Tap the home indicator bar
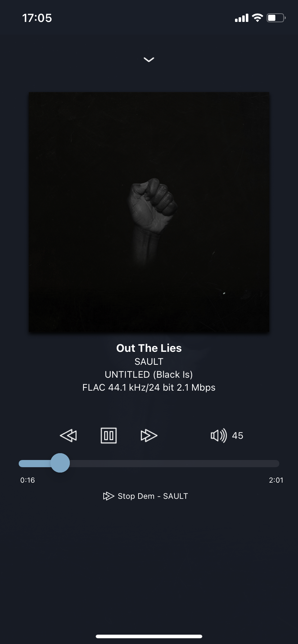298x644 pixels. click(x=149, y=636)
